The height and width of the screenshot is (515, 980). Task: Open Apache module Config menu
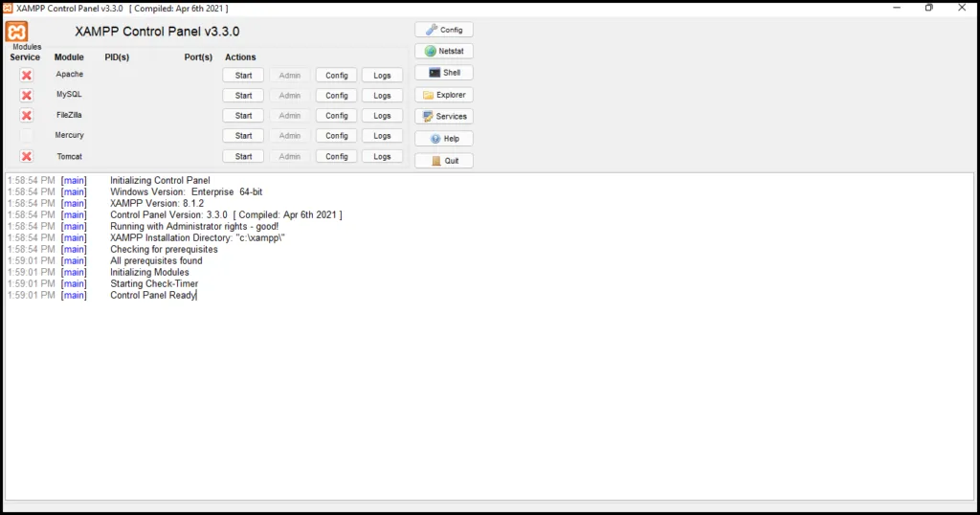[336, 75]
